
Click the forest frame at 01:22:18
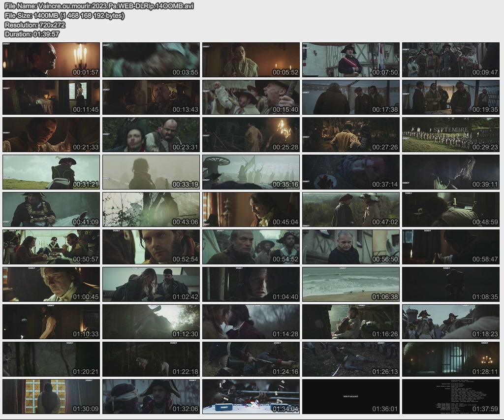point(151,359)
